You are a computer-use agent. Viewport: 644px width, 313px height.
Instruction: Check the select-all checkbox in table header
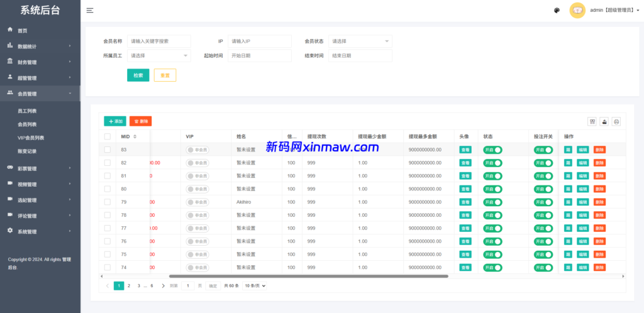(x=107, y=136)
